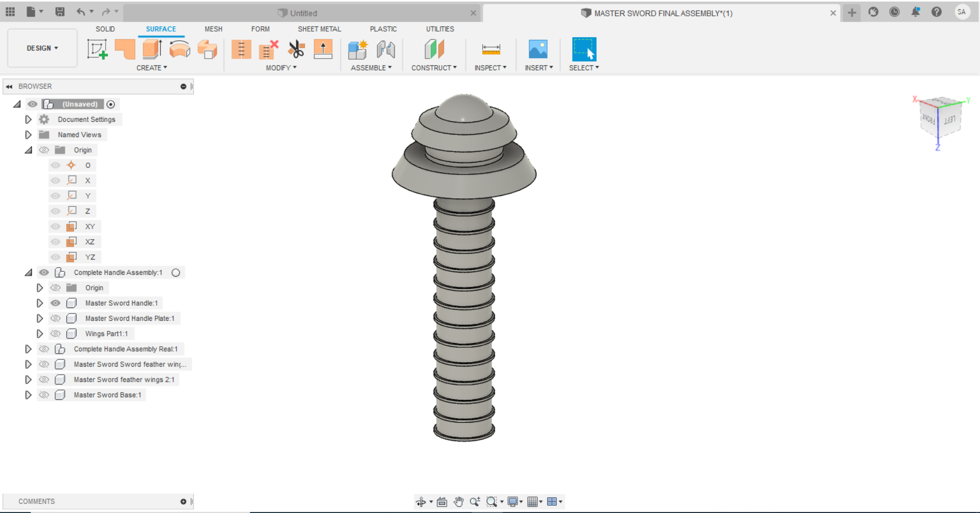Collapse the BROWSER panel
This screenshot has height=513, width=980.
[x=9, y=87]
